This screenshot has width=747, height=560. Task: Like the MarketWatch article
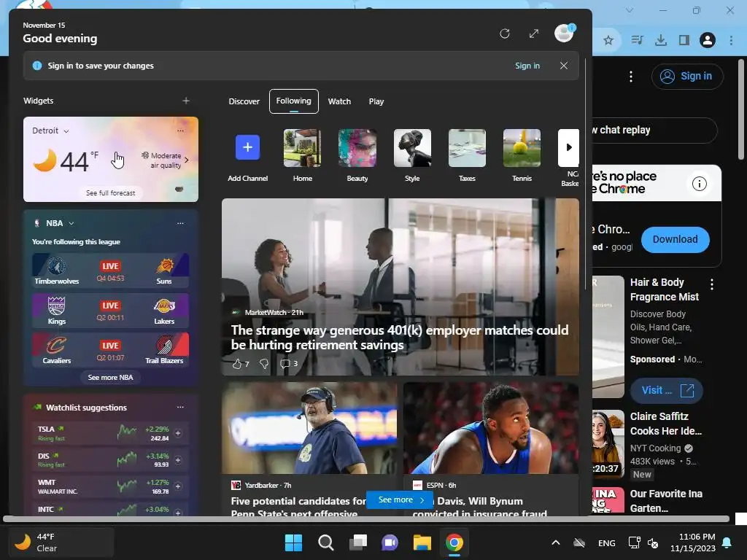click(241, 364)
